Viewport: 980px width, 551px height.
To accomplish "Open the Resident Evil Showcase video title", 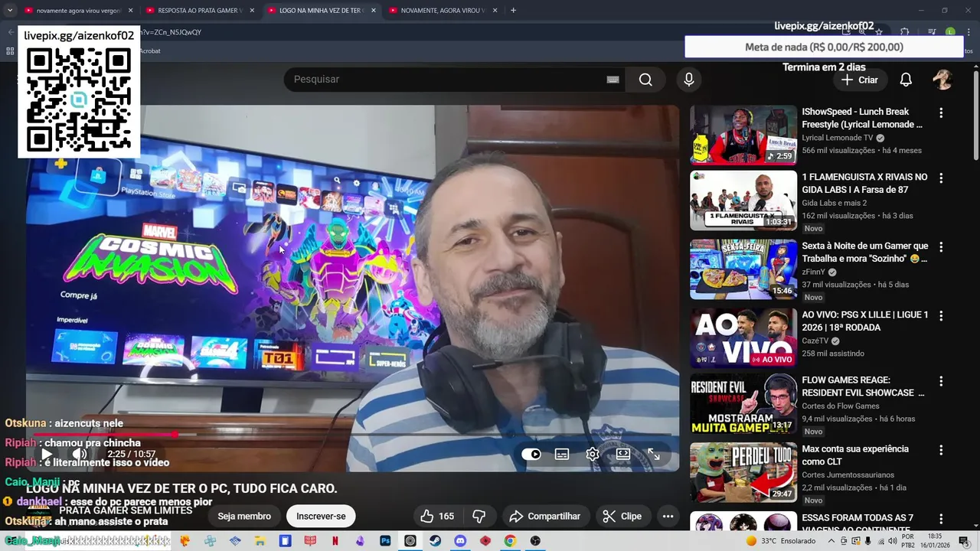I will coord(863,386).
